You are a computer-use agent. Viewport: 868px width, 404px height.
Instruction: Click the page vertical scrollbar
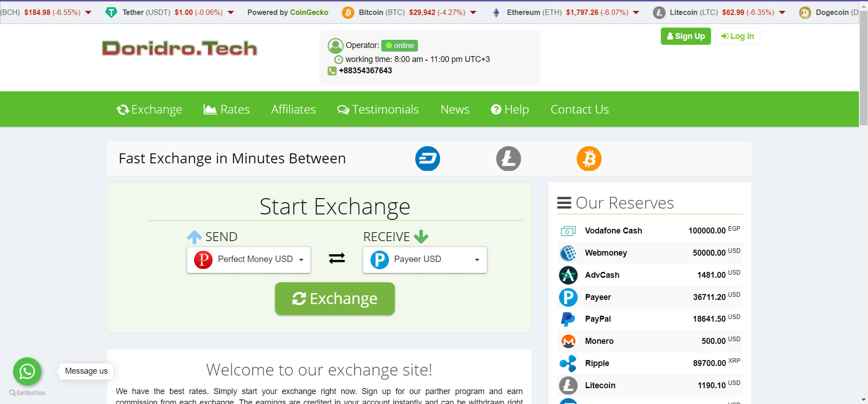coord(863,68)
